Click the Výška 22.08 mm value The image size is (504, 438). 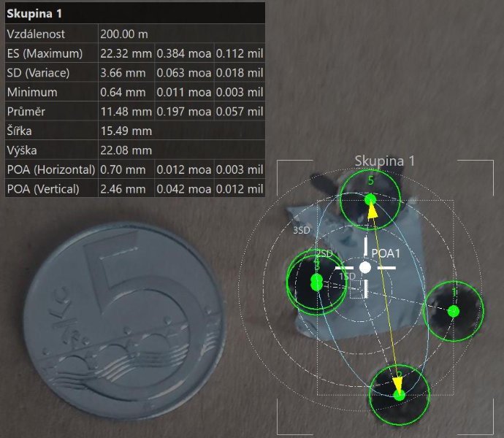[x=125, y=150]
